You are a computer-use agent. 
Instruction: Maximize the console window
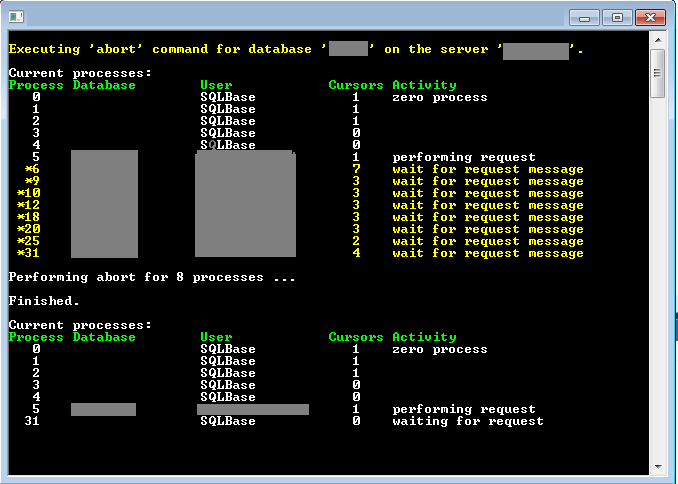[617, 18]
